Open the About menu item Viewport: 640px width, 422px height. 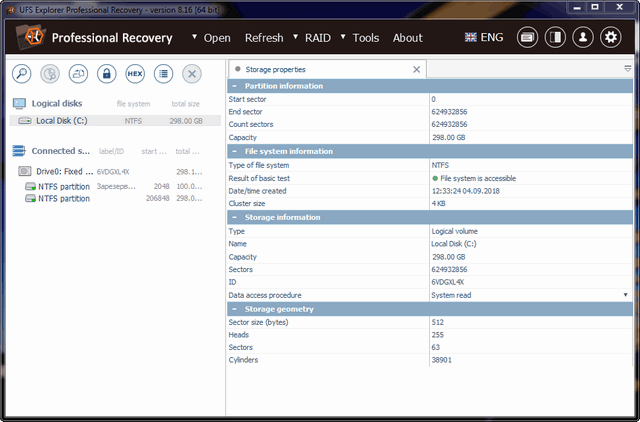click(408, 38)
